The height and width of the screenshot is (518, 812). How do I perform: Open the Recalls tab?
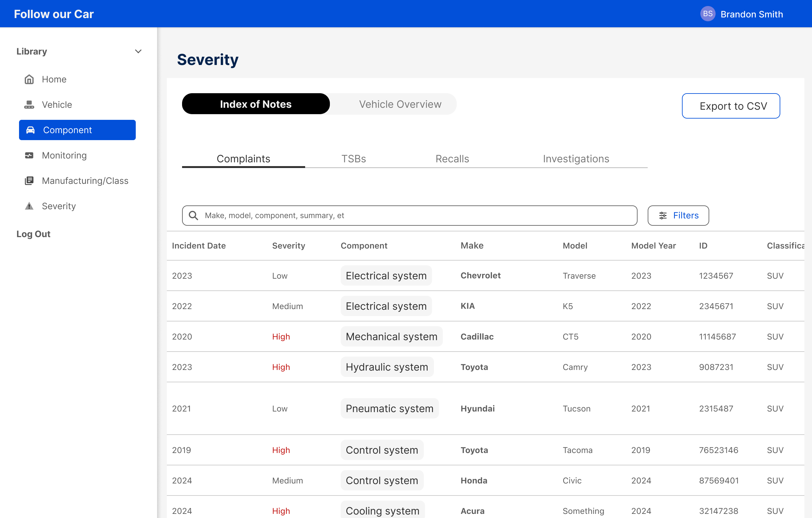(452, 159)
